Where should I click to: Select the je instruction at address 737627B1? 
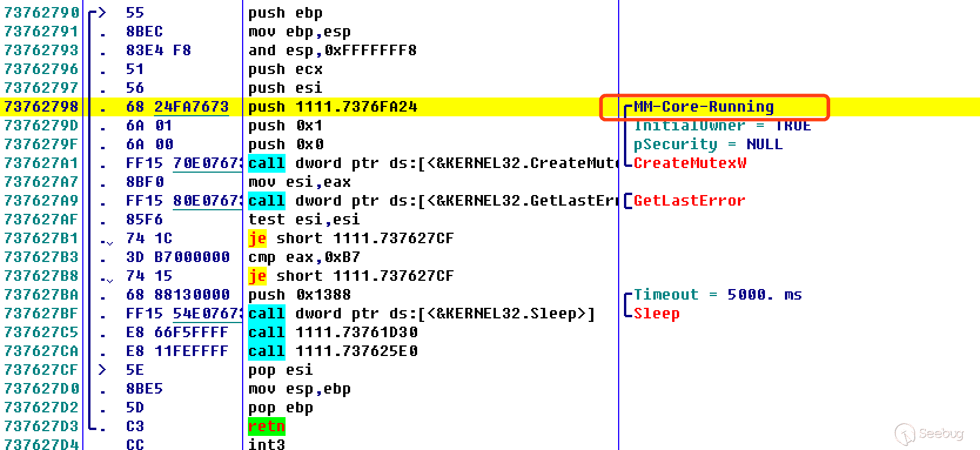pos(351,238)
